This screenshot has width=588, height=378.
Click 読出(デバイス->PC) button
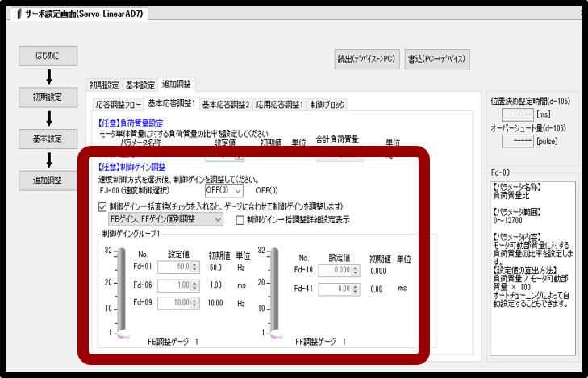pyautogui.click(x=366, y=58)
